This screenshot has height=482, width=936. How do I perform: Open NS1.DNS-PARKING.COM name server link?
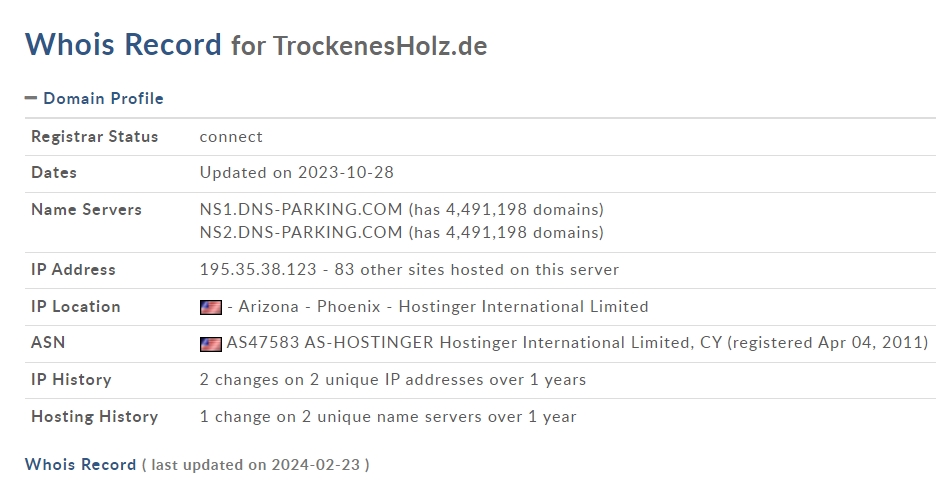[301, 210]
